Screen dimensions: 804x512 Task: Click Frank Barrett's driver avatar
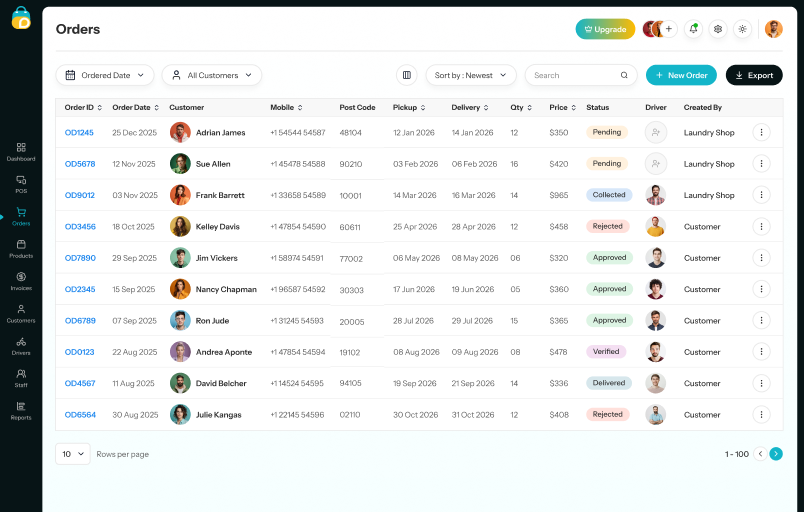click(656, 195)
